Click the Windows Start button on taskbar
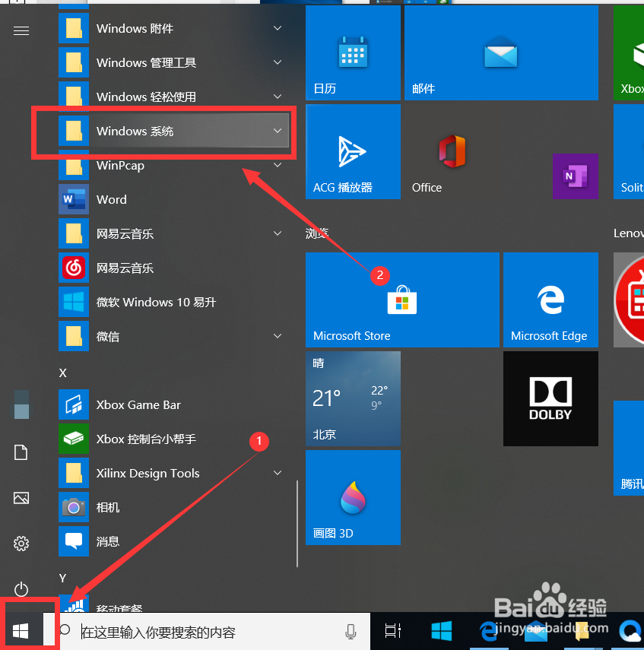This screenshot has width=644, height=650. (21, 631)
